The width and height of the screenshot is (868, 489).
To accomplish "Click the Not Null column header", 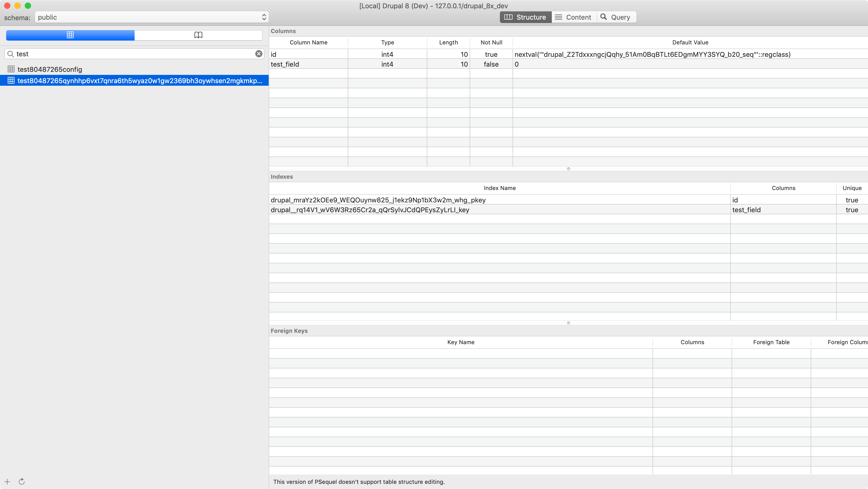I will (x=491, y=42).
